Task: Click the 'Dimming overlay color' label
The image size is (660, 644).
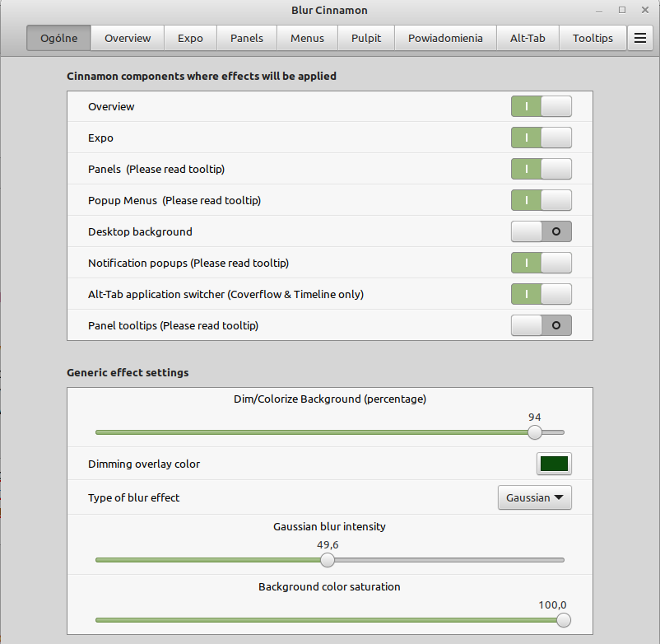Action: point(144,464)
